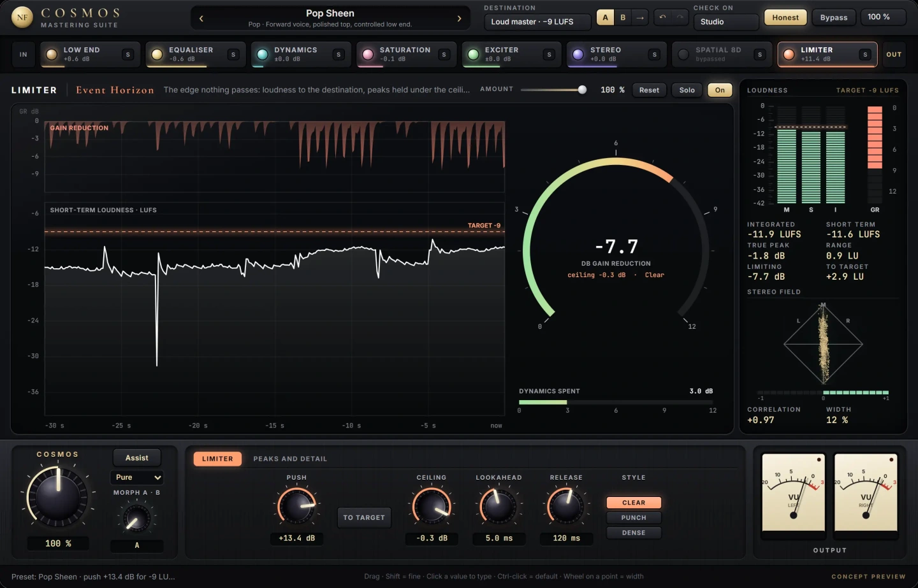Solo the Low End module
Screen dimensions: 918x588
click(128, 55)
